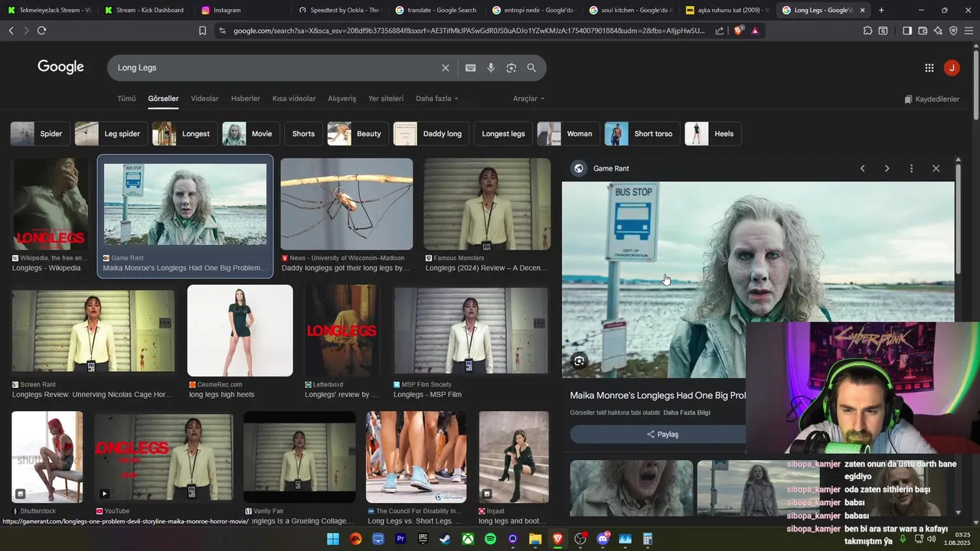Image resolution: width=980 pixels, height=551 pixels.
Task: Open File Explorer from the taskbar
Action: [x=535, y=539]
